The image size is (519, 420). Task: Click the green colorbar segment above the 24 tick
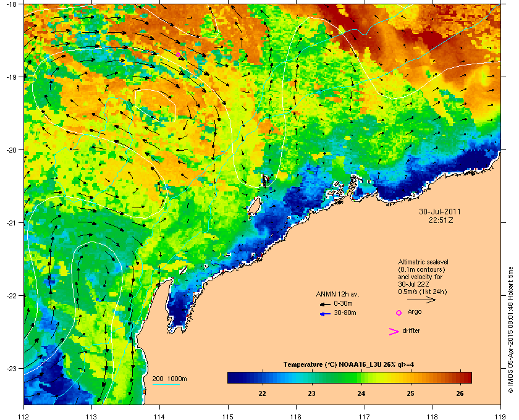361,377
